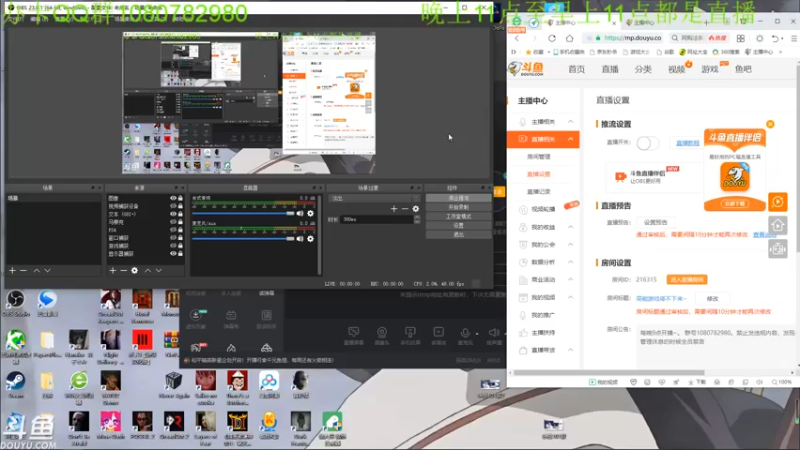This screenshot has height=450, width=800.
Task: Close the Douyu companion promo popup
Action: click(770, 124)
